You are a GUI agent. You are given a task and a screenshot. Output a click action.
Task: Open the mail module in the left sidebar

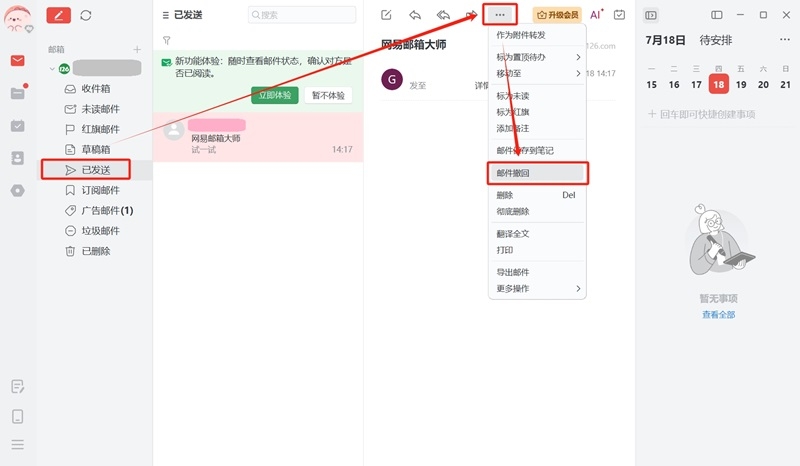(17, 61)
